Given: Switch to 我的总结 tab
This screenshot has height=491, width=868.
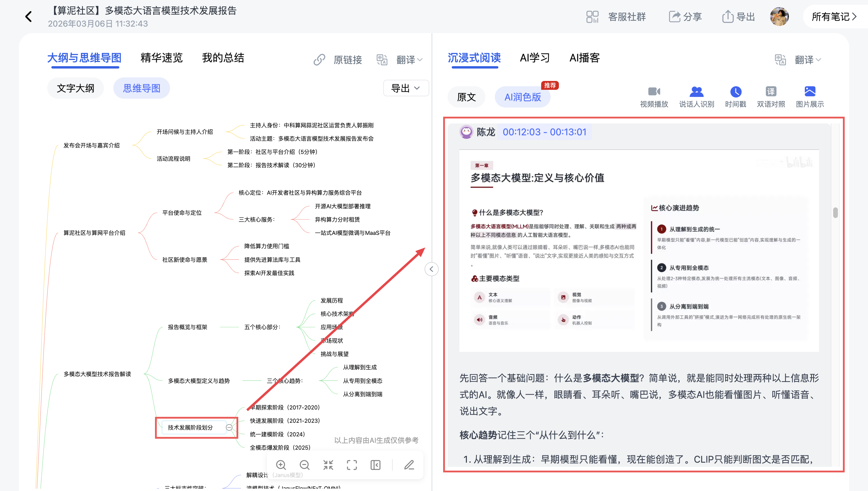Looking at the screenshot, I should [x=223, y=58].
